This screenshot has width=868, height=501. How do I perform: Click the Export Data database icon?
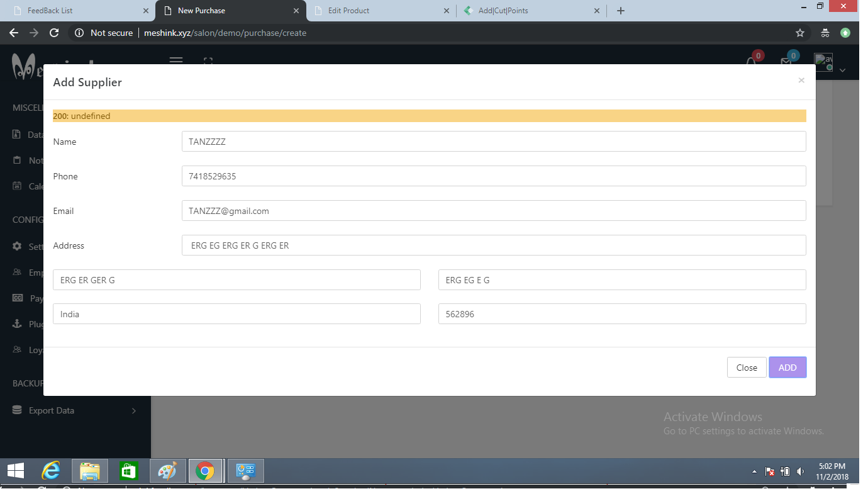tap(17, 410)
